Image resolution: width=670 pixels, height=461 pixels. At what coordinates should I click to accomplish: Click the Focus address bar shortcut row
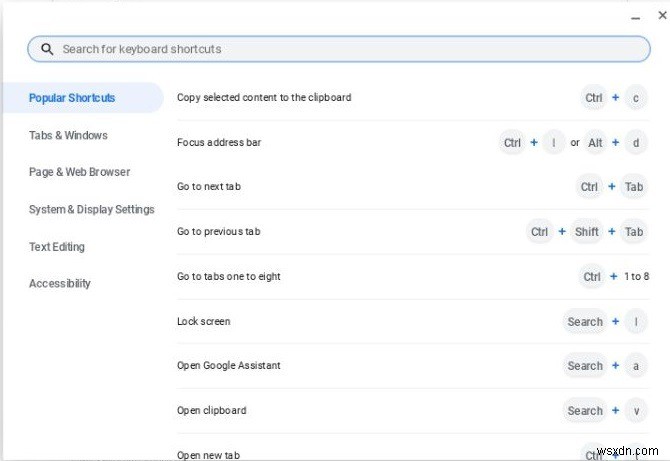click(x=219, y=143)
